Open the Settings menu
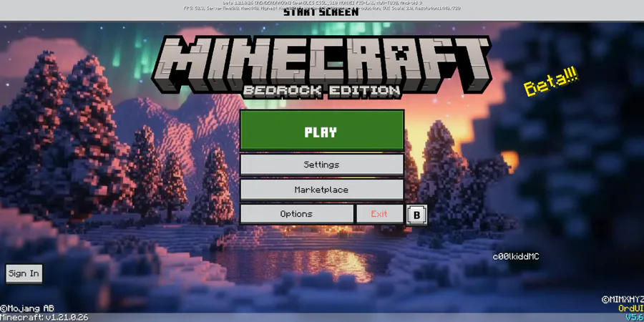This screenshot has height=322, width=644. [x=321, y=165]
